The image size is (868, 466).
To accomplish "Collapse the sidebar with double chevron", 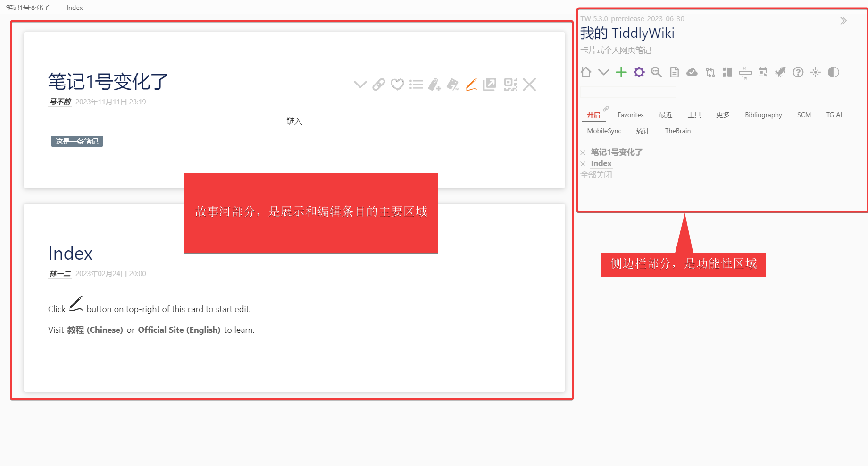I will point(843,21).
